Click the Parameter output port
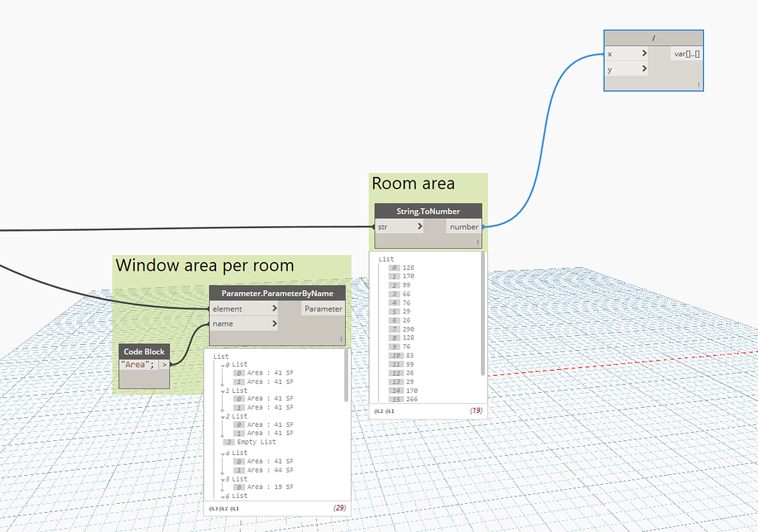758x532 pixels. coord(323,309)
